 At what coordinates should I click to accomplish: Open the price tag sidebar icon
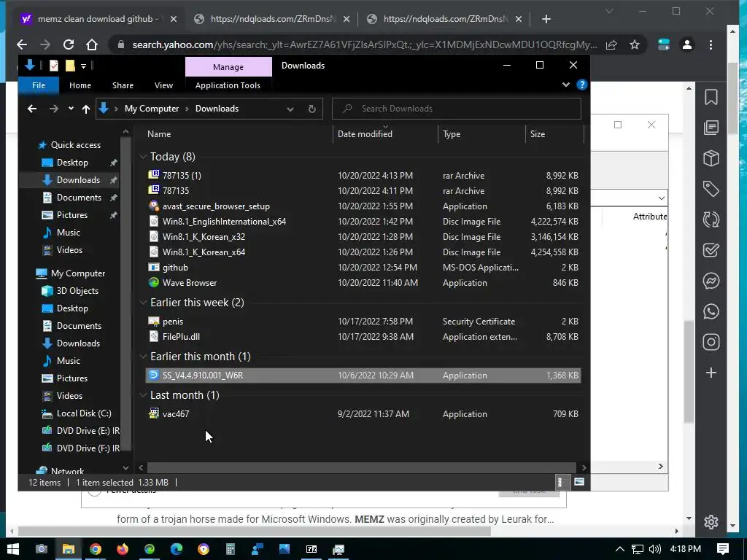tap(711, 189)
